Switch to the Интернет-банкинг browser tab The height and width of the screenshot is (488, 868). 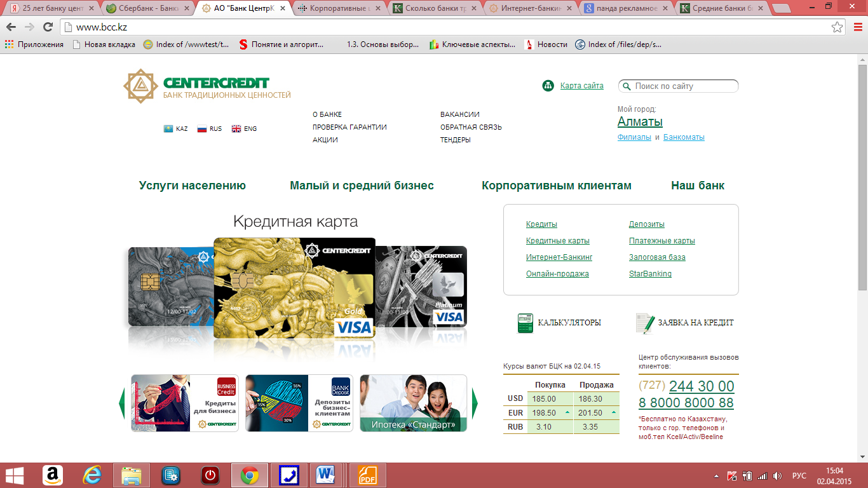coord(530,9)
